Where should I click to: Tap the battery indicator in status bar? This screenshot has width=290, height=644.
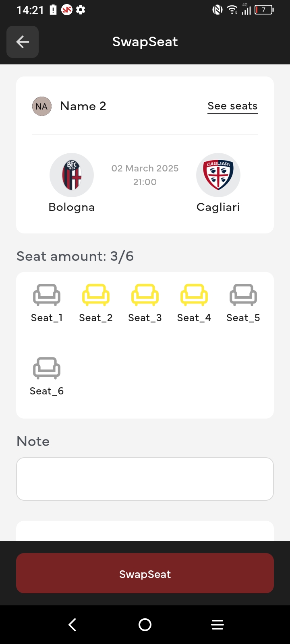pos(264,10)
